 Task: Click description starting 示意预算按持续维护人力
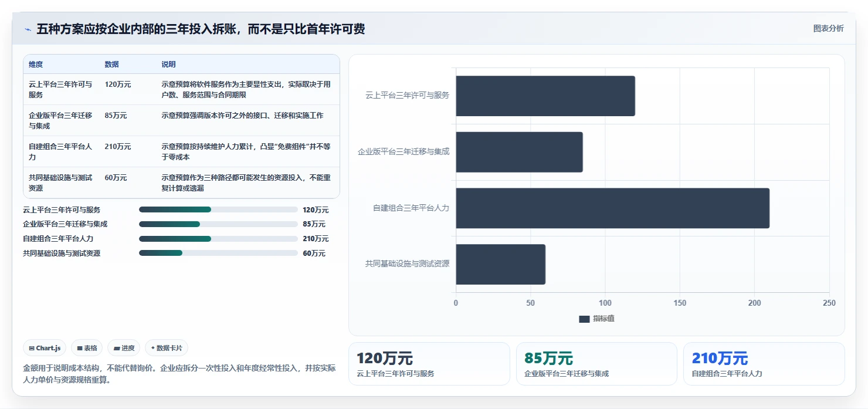(x=246, y=152)
